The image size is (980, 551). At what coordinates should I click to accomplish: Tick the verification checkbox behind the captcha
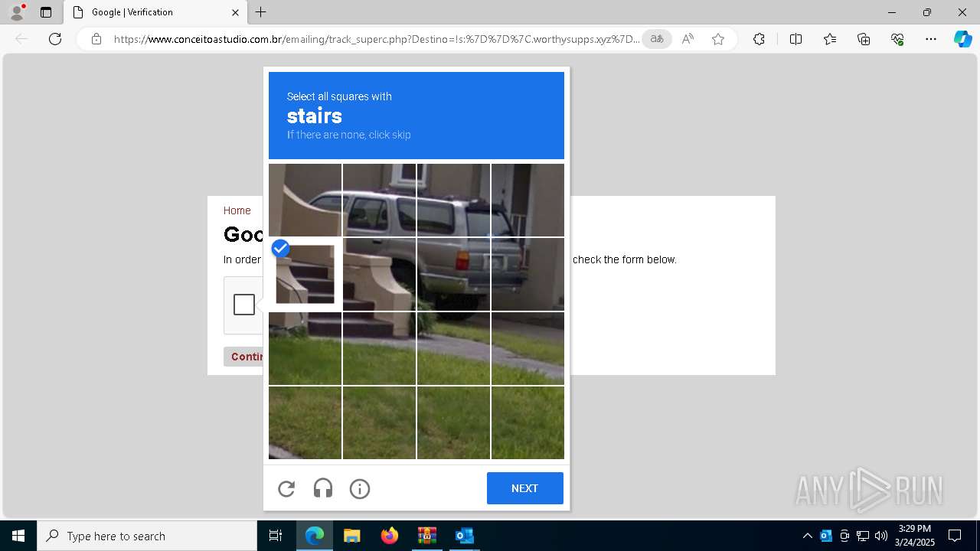(244, 305)
